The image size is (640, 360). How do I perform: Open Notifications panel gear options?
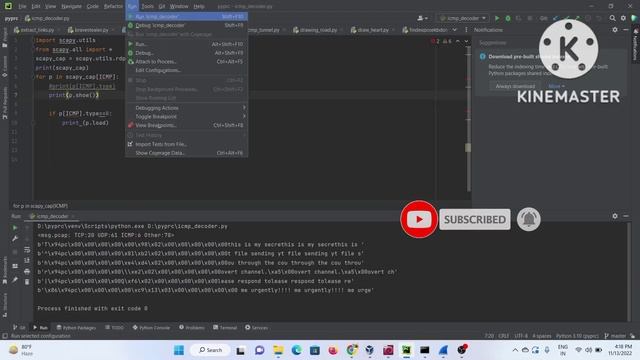(615, 30)
